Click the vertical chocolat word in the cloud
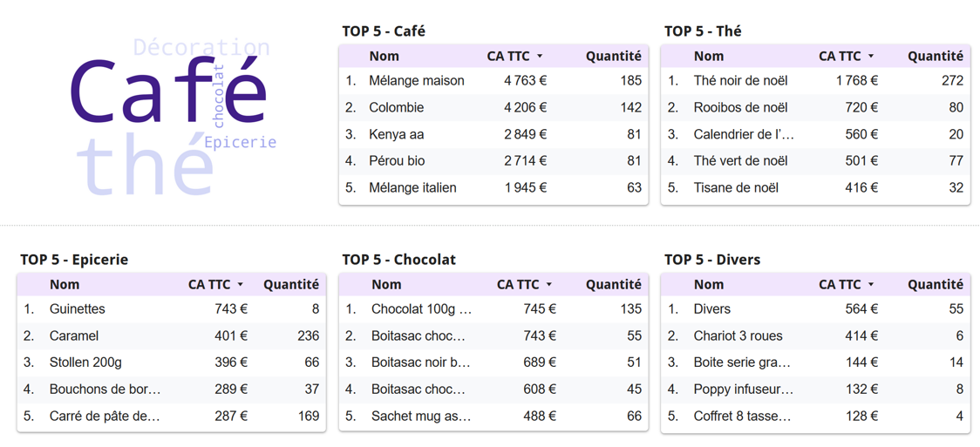Image resolution: width=980 pixels, height=447 pixels. click(219, 96)
